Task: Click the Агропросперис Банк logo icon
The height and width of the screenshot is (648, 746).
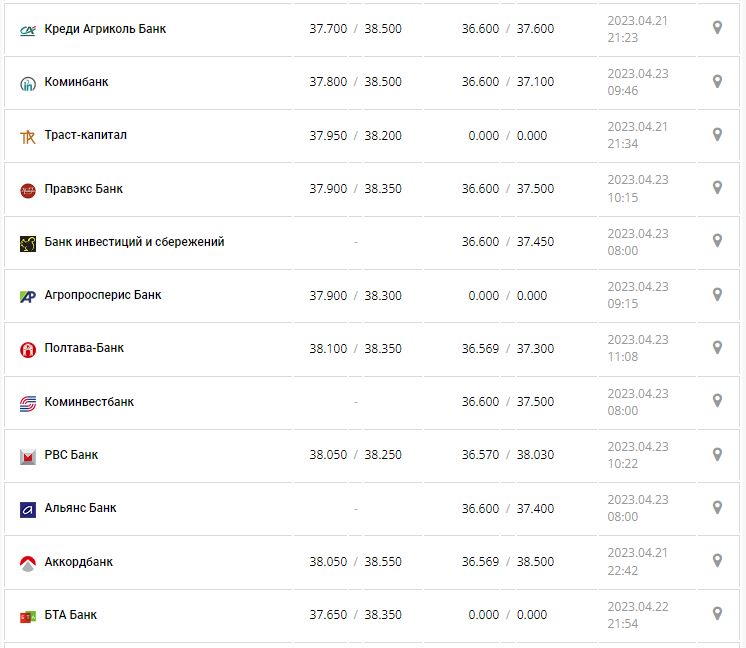Action: pos(28,296)
